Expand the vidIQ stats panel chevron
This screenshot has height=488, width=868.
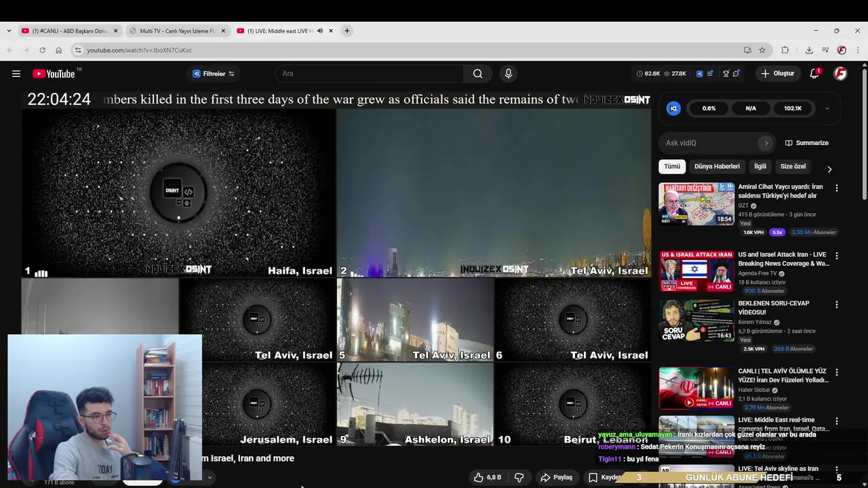(827, 108)
